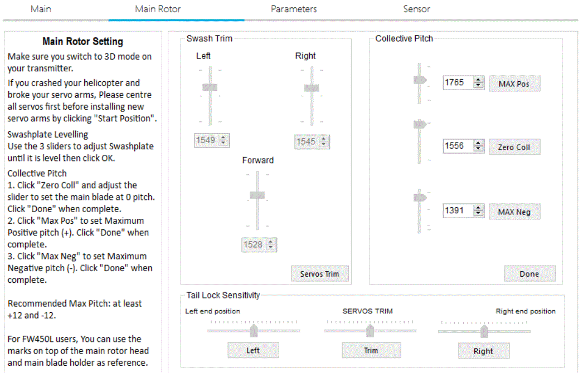588x378 pixels.
Task: Click the tail SERVOS TRIM slider thumb
Action: 370,331
